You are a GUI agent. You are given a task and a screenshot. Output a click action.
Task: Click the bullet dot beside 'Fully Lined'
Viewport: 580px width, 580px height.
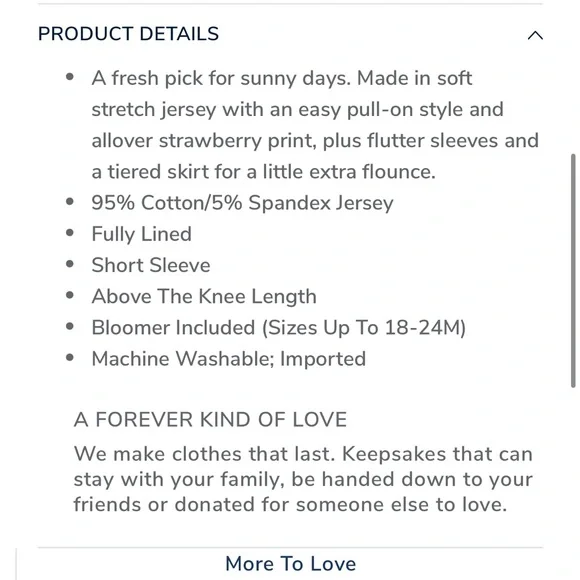(70, 233)
